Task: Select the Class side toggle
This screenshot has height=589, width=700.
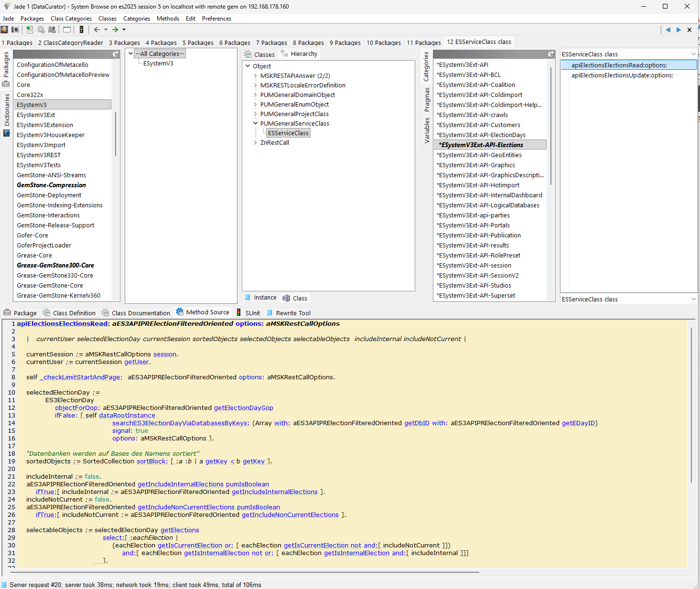Action: (x=295, y=298)
